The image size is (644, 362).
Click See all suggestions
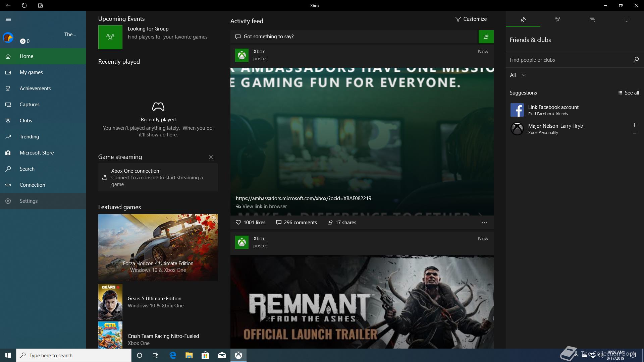point(629,93)
